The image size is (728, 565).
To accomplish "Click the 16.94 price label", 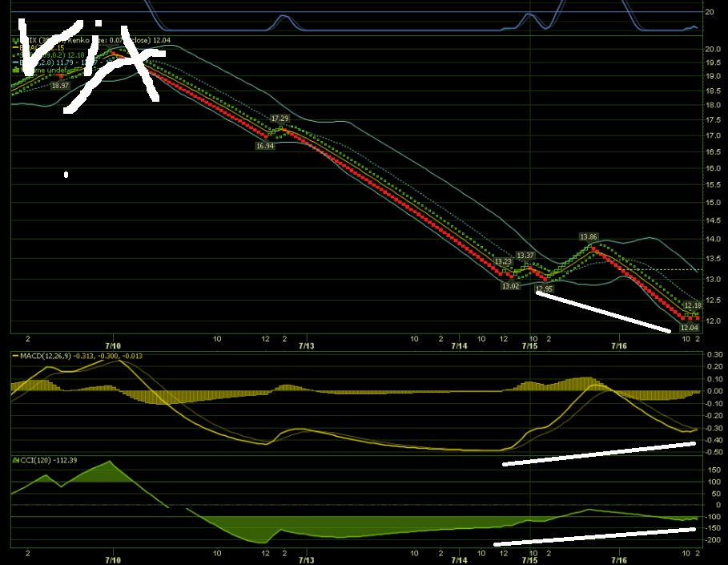I will pos(264,146).
